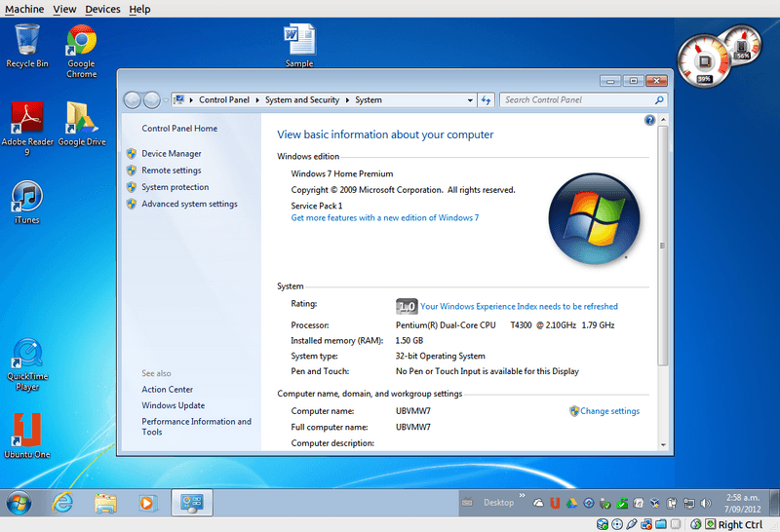Click the Windows Start orb

19,503
